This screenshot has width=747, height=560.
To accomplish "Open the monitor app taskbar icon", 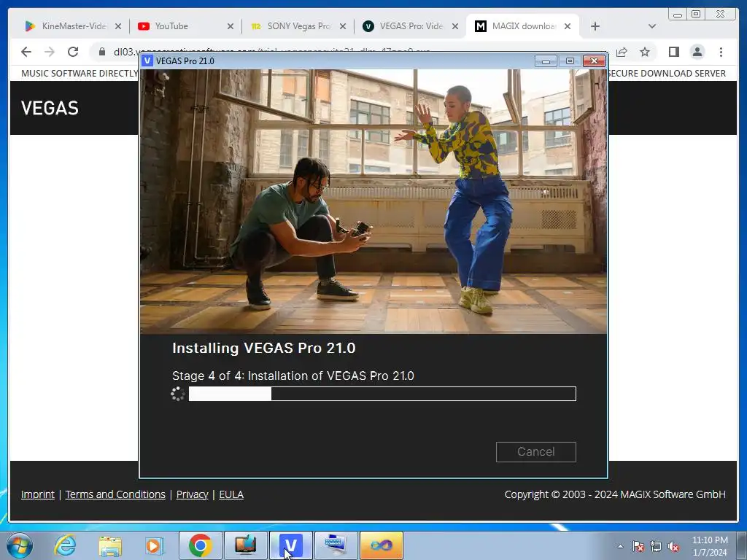I will tap(245, 545).
